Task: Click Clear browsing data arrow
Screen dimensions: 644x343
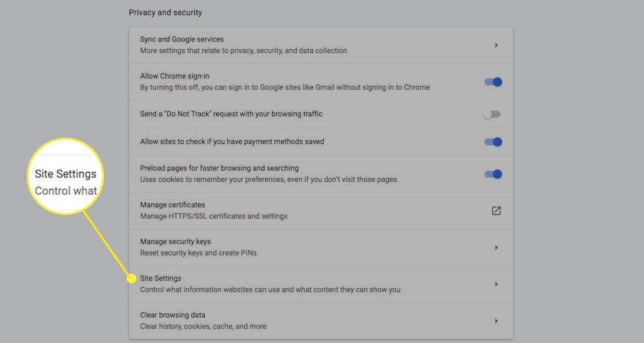Action: pos(496,321)
